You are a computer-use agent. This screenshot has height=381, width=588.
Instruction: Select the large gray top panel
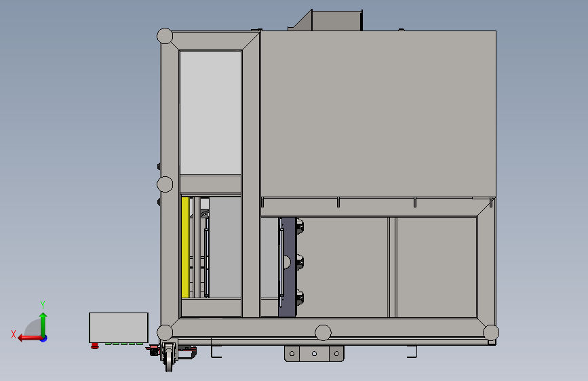tap(378, 114)
